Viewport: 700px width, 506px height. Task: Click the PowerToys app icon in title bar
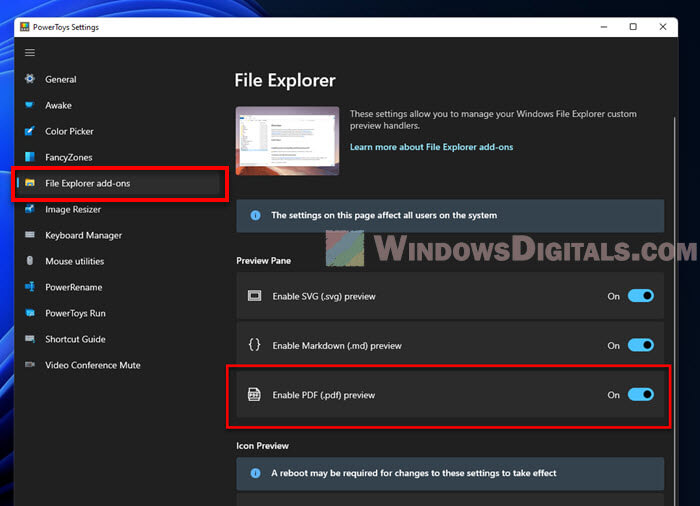pyautogui.click(x=25, y=27)
